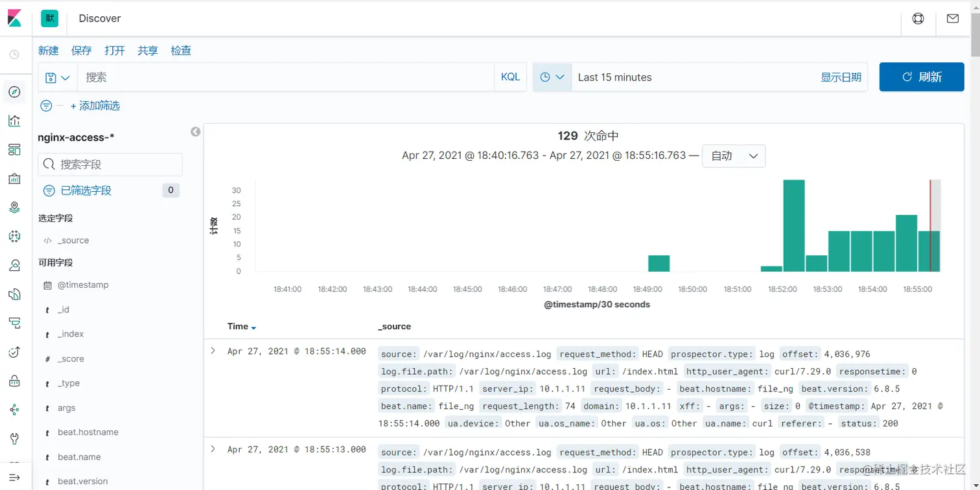Click the Discover breadcrumb title
Viewport: 980px width, 490px height.
tap(100, 18)
